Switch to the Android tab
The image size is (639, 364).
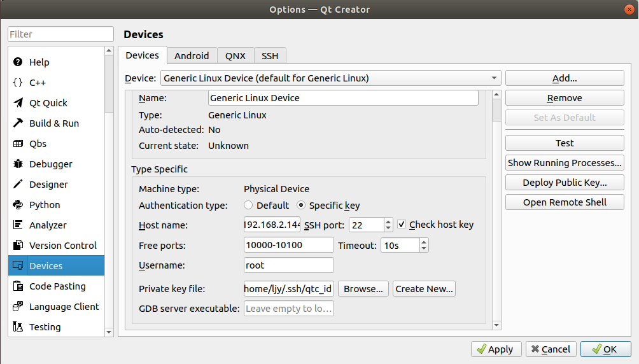[x=192, y=55]
